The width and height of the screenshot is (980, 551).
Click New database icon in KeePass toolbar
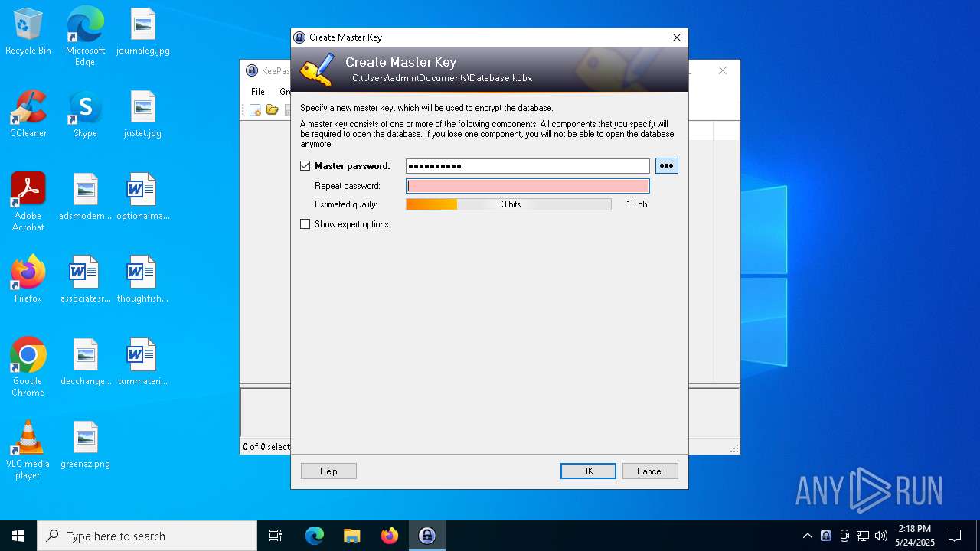[x=255, y=110]
